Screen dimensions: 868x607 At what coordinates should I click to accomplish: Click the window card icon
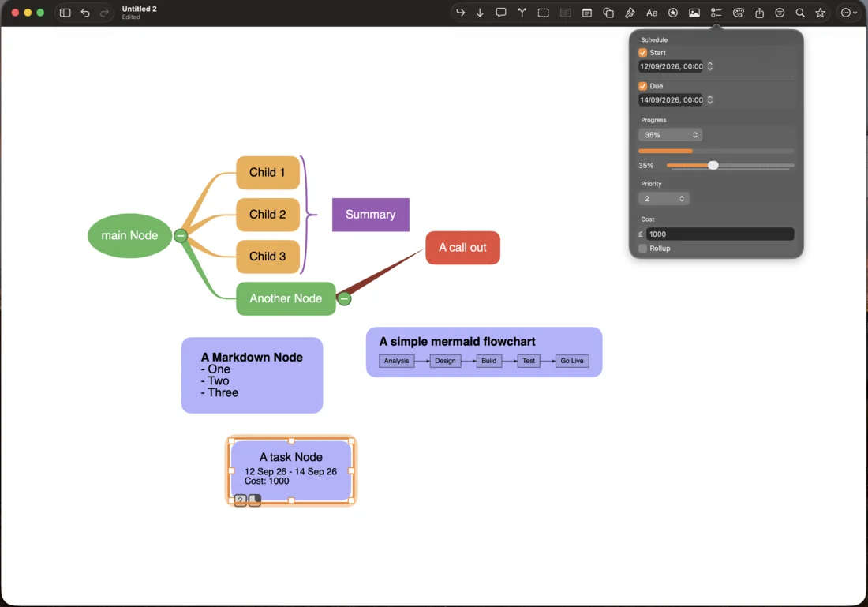pos(587,13)
